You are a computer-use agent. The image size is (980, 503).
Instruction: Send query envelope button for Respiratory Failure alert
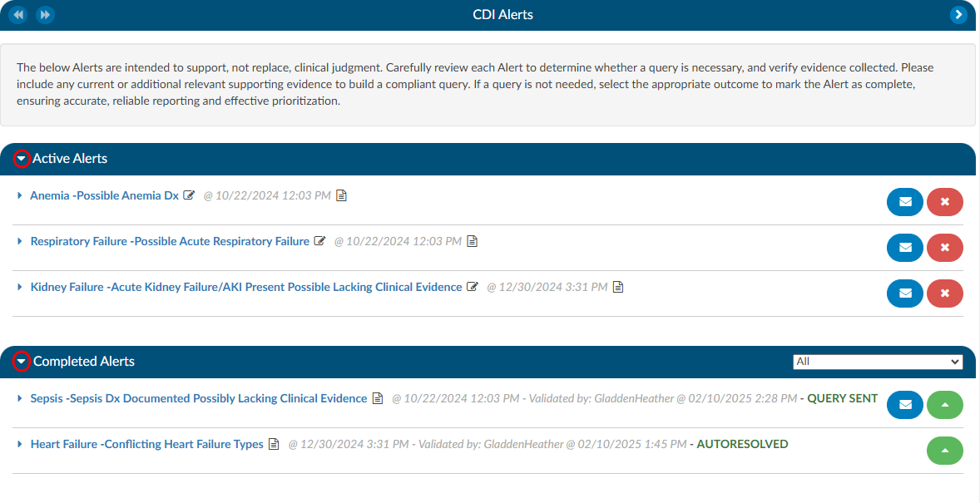(x=905, y=248)
